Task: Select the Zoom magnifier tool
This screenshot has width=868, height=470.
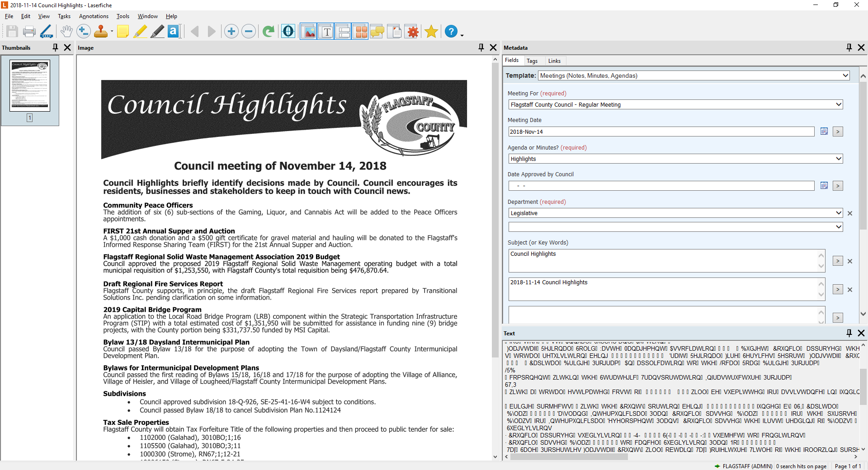Action: [83, 31]
